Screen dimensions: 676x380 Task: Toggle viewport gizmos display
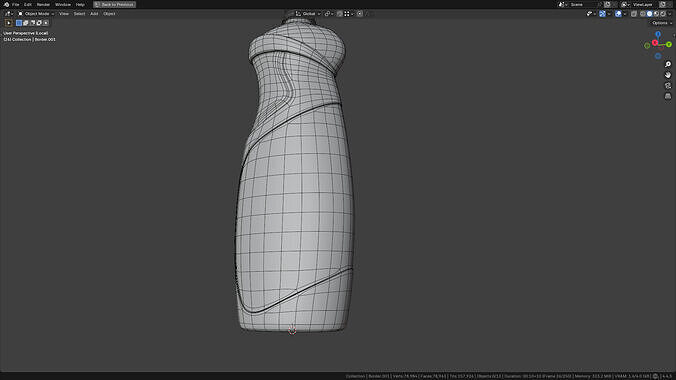(x=602, y=14)
